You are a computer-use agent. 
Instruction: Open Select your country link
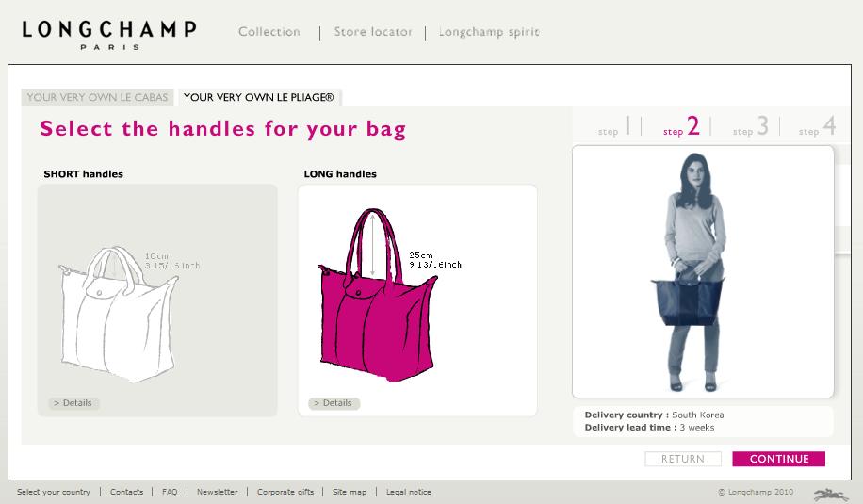pyautogui.click(x=54, y=492)
